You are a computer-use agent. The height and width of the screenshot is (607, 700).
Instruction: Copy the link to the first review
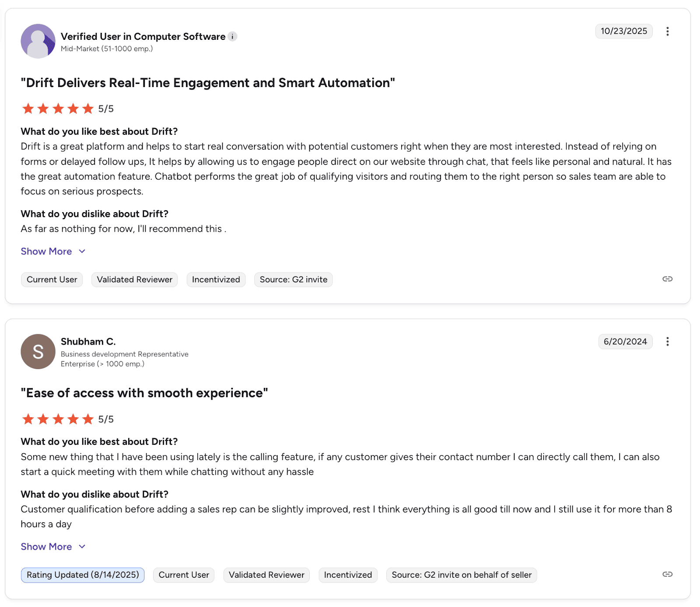click(667, 279)
